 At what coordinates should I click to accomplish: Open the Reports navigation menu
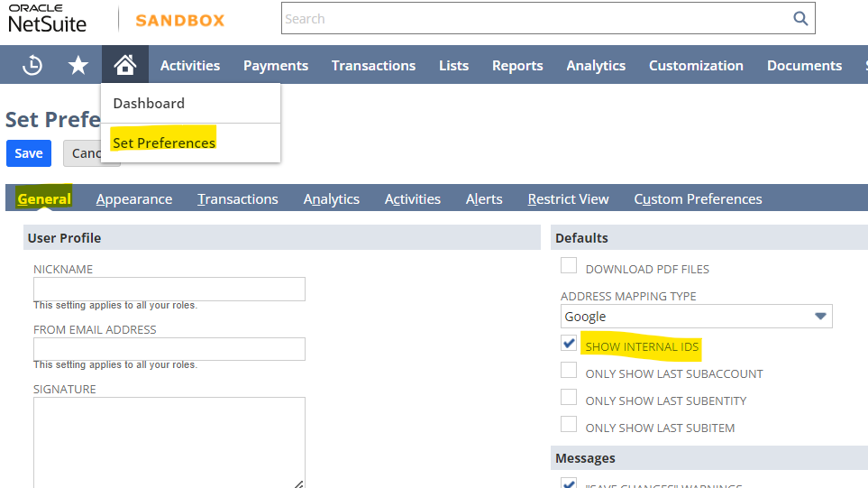pyautogui.click(x=517, y=65)
